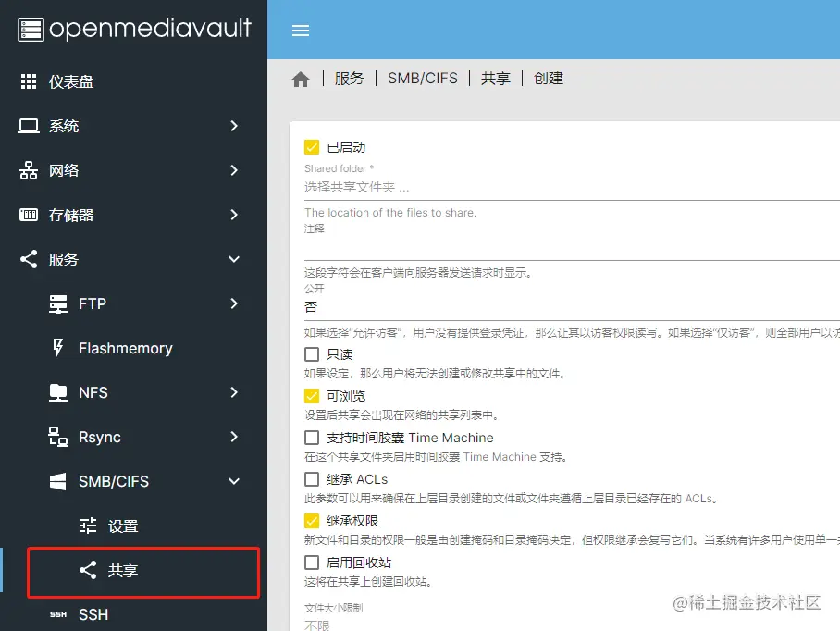Expand the 系统 menu chevron
This screenshot has width=840, height=631.
(233, 126)
